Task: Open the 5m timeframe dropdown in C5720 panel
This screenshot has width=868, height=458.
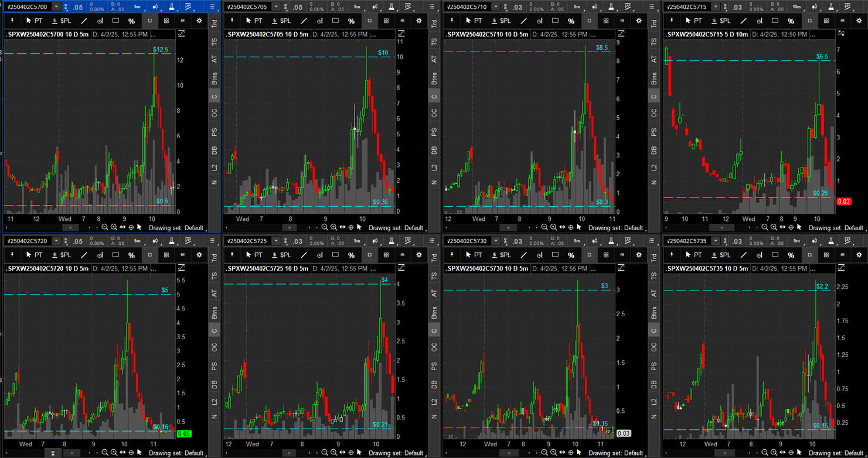Action: [138, 241]
